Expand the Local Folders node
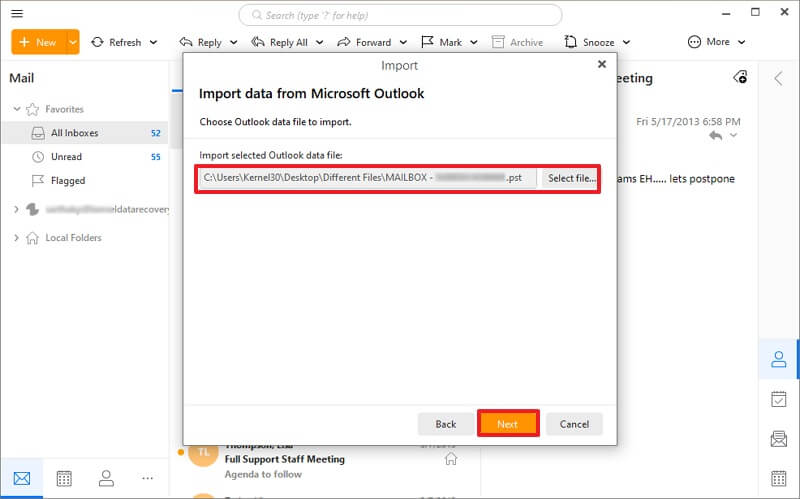This screenshot has height=499, width=800. pos(16,238)
